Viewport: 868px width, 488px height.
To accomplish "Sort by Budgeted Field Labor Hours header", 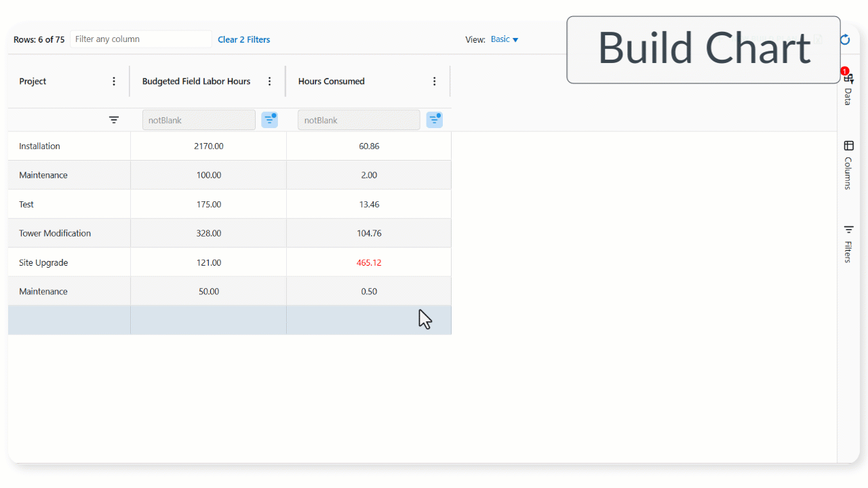I will pyautogui.click(x=196, y=81).
